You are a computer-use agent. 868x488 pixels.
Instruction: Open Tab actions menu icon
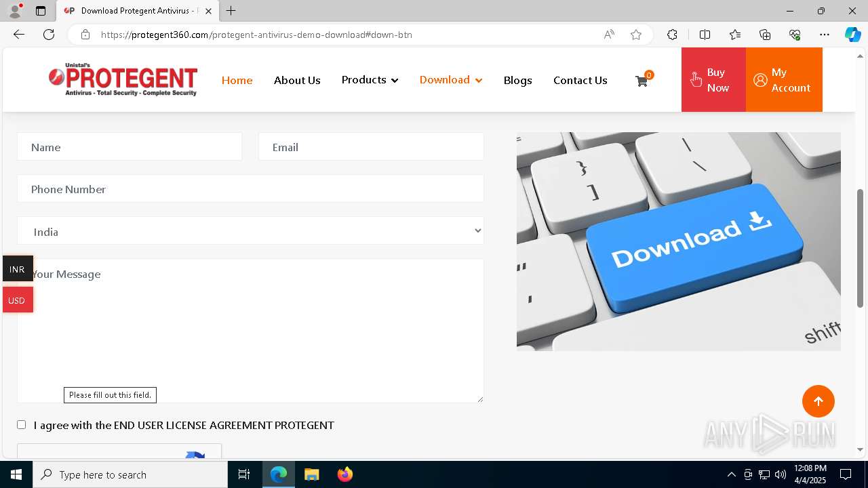[x=41, y=11]
